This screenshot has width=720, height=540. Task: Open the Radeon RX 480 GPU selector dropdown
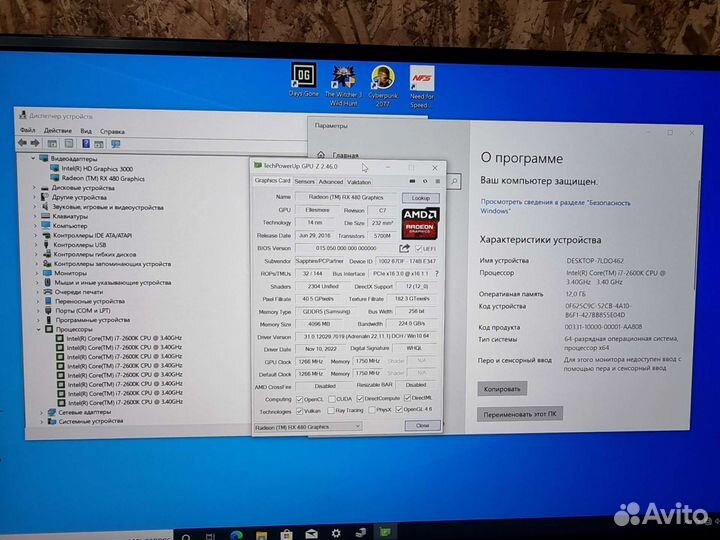308,427
